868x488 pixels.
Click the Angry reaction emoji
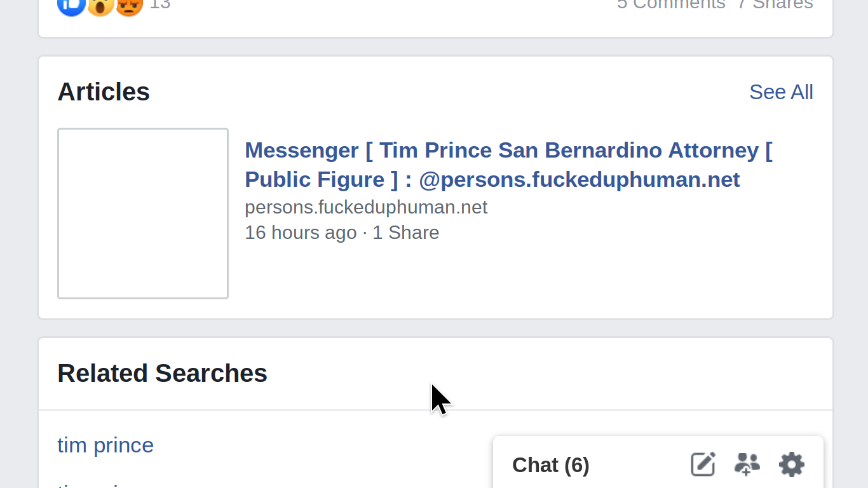click(130, 5)
